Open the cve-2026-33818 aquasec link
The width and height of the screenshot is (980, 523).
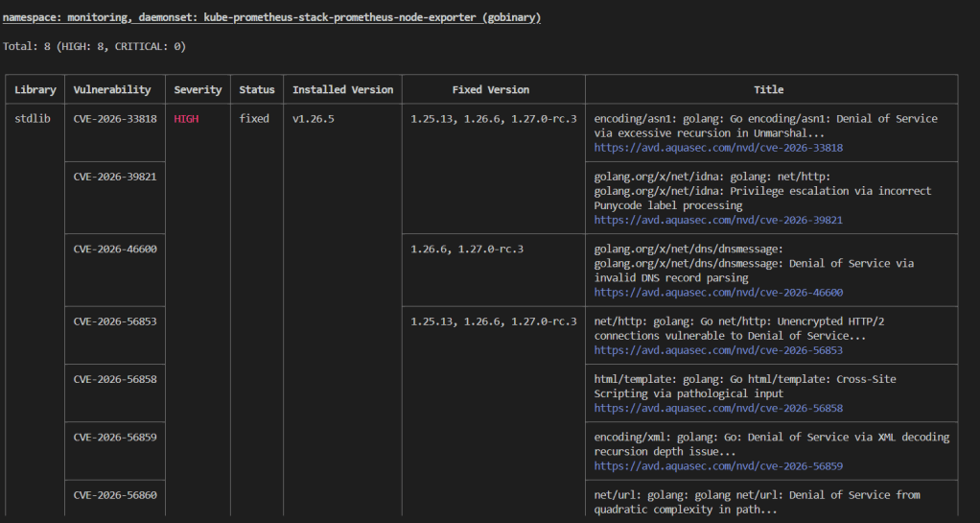718,148
